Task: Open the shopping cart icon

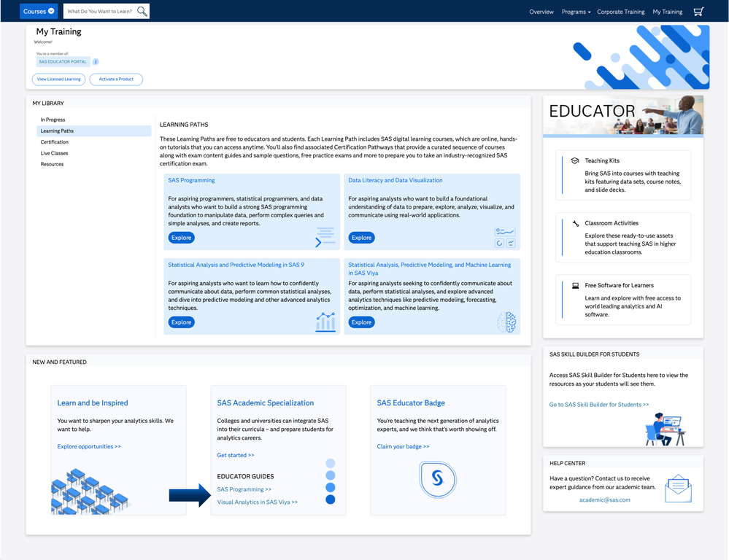Action: click(x=698, y=12)
